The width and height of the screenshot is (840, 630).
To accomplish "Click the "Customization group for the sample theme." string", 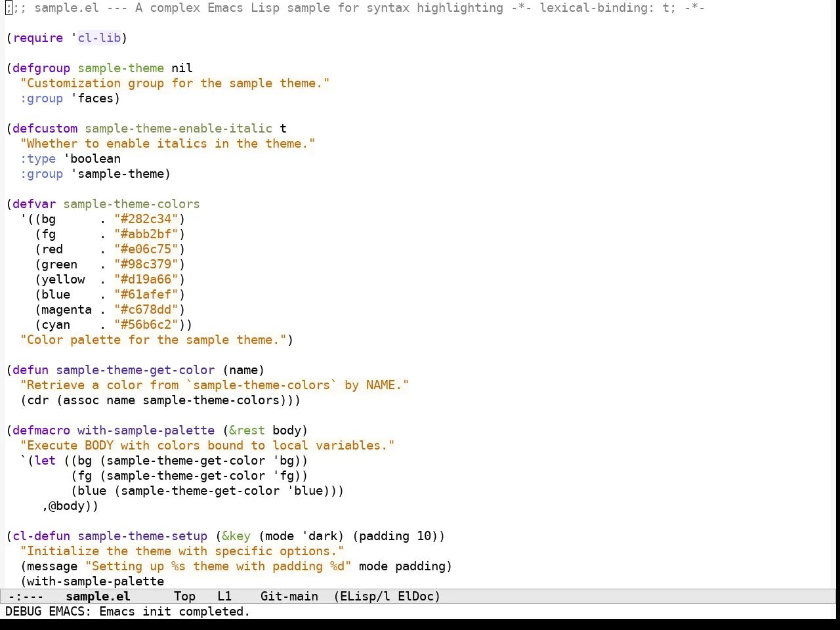I will click(x=175, y=83).
